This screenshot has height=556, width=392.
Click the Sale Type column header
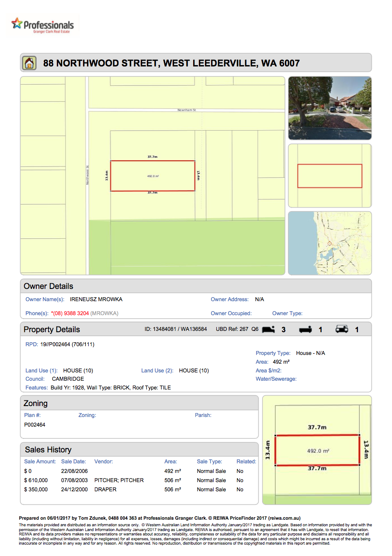[209, 462]
